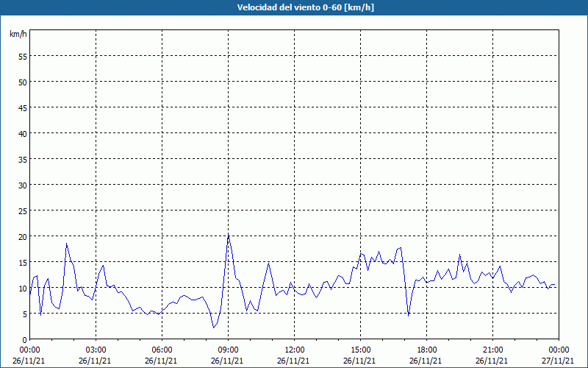Click the chart title 'Velocidad del viento 0-60 [km/h]'
Viewport: 588px width, 368px height.
tap(305, 7)
